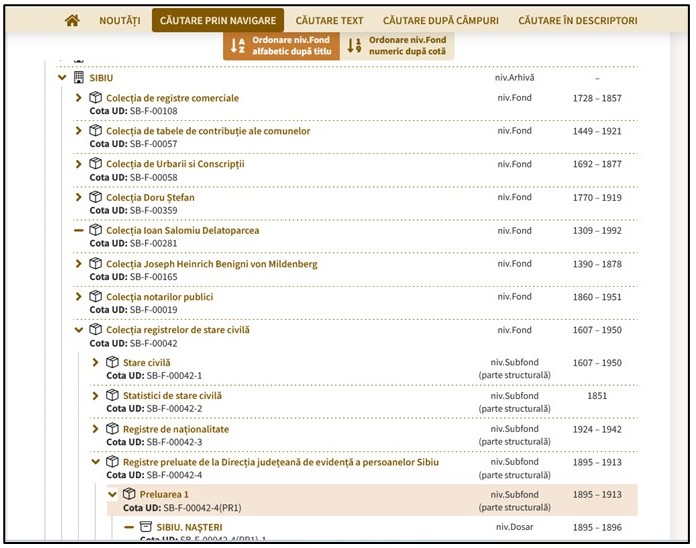Screen dimensions: 696x548
Task: Expand Colecția de Urbarii si Conscripții
Action: point(79,164)
